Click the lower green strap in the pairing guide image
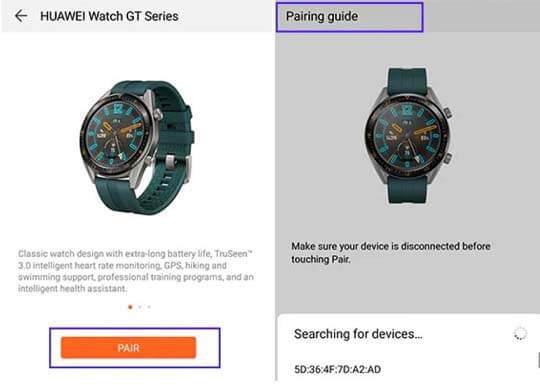540x385 pixels. click(x=407, y=190)
